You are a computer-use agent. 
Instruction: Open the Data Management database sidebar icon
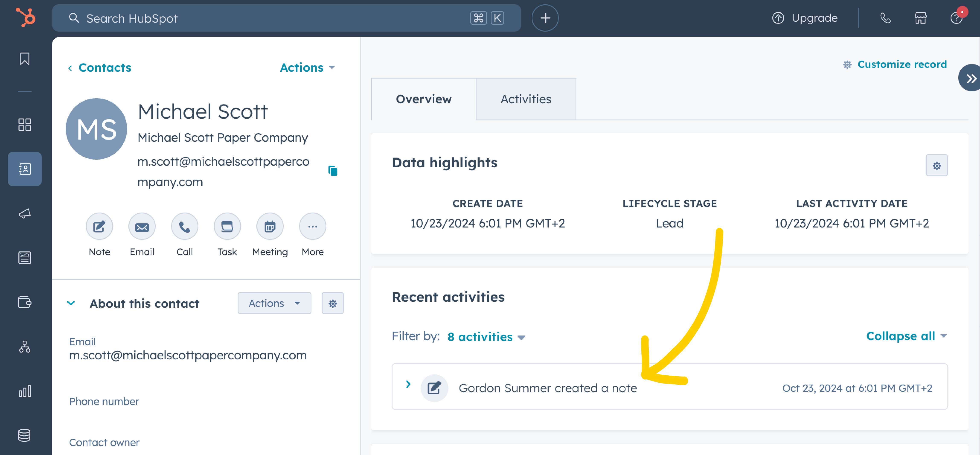click(x=25, y=435)
